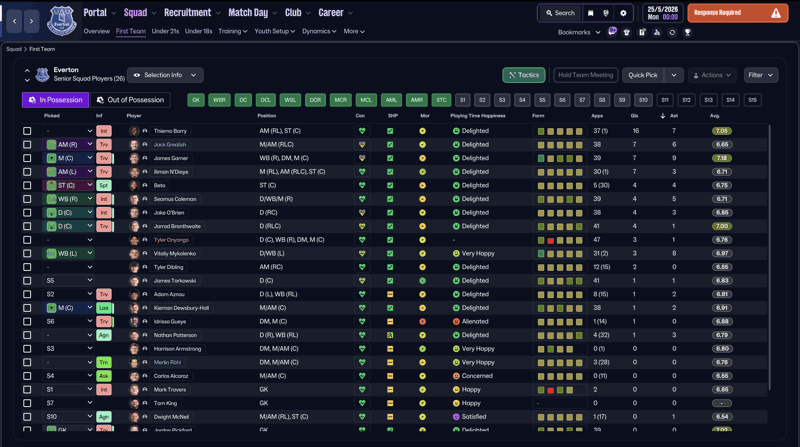Click the squad list vertical scrollbar
This screenshot has width=800, height=447.
coord(769,258)
